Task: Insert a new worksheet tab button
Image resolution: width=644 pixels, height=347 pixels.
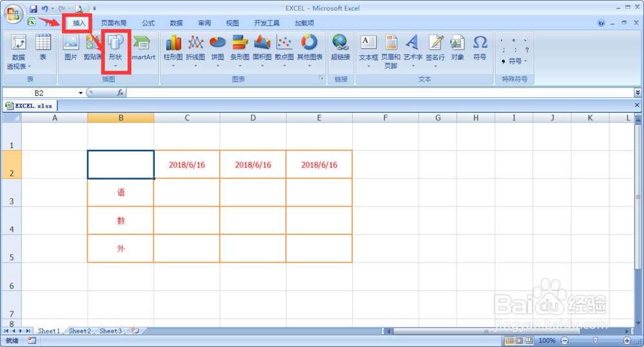Action: pyautogui.click(x=135, y=330)
